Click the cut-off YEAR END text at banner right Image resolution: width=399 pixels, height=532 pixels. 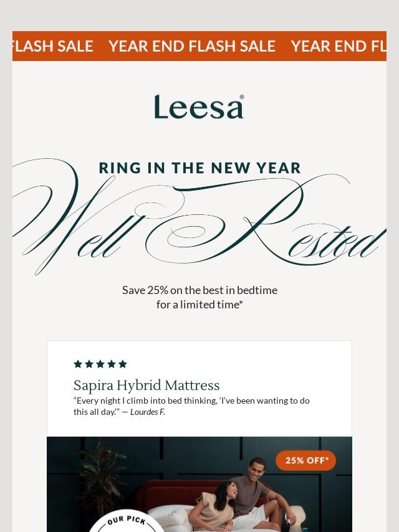[x=338, y=46]
